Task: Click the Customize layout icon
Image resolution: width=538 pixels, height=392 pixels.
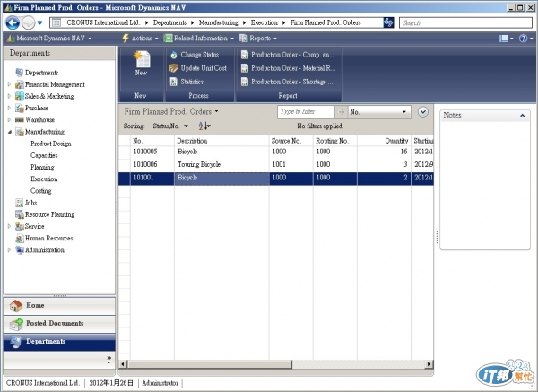Action: tap(506, 39)
